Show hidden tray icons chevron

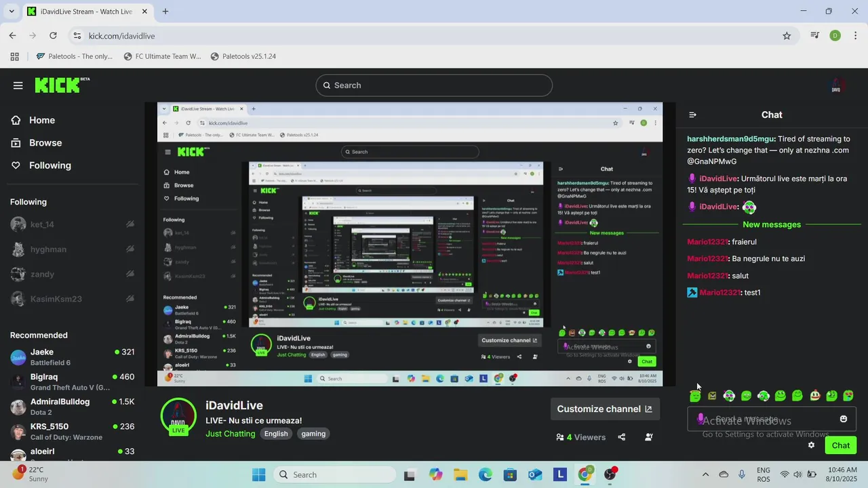click(x=705, y=474)
